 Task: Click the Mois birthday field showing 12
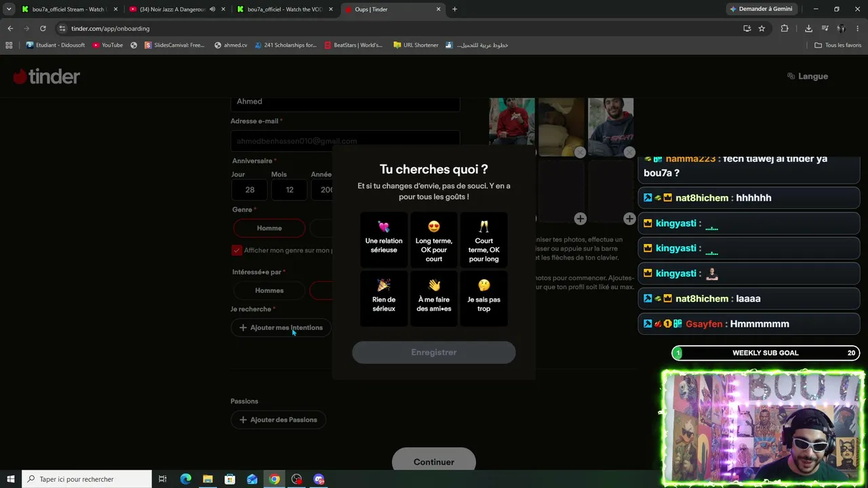click(x=290, y=190)
